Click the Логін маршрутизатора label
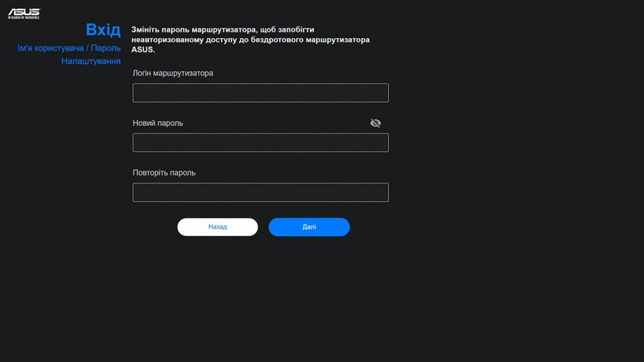Image resolution: width=644 pixels, height=362 pixels. [173, 73]
